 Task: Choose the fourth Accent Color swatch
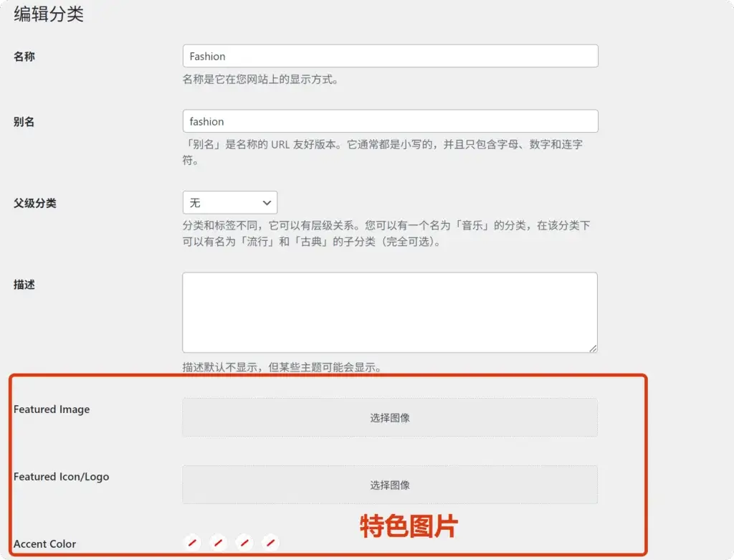click(x=270, y=543)
